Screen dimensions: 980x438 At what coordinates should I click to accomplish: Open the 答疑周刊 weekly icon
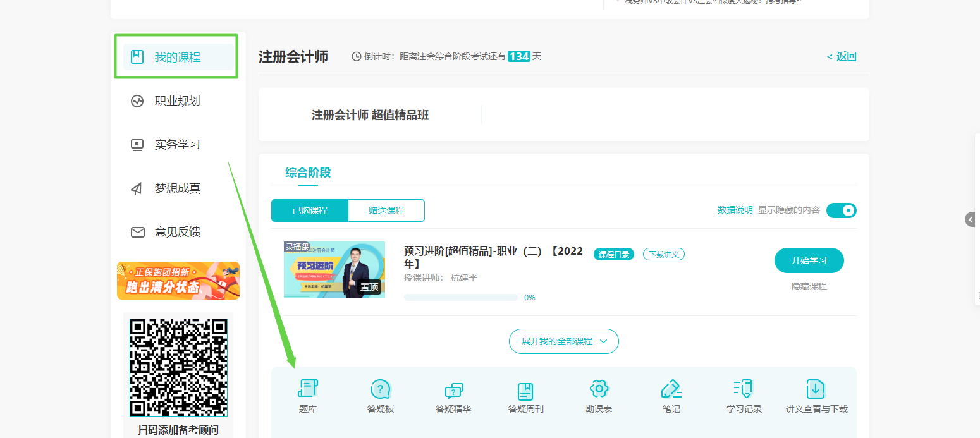pos(525,390)
